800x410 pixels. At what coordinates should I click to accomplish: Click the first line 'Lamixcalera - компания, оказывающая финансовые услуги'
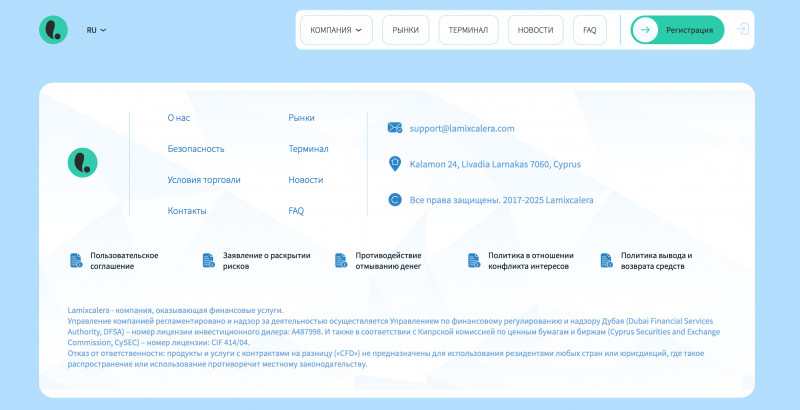click(175, 310)
